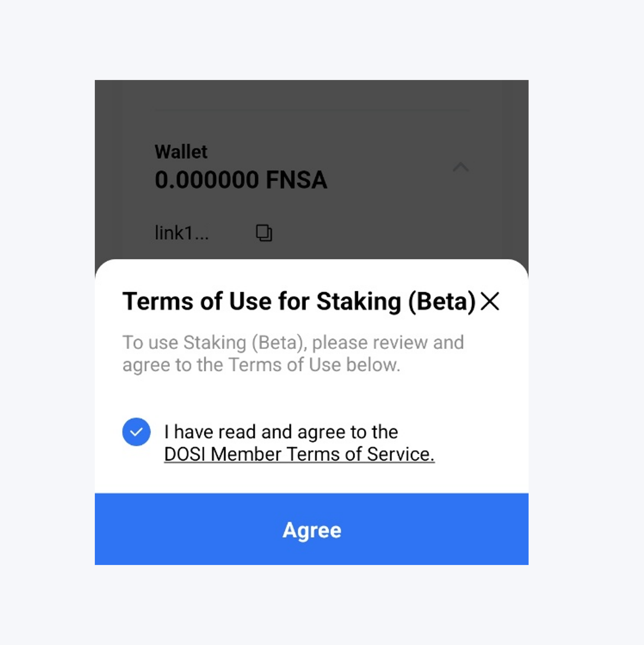Click the up arrow right of the FNSA balance
Image resolution: width=644 pixels, height=645 pixels.
(x=461, y=167)
